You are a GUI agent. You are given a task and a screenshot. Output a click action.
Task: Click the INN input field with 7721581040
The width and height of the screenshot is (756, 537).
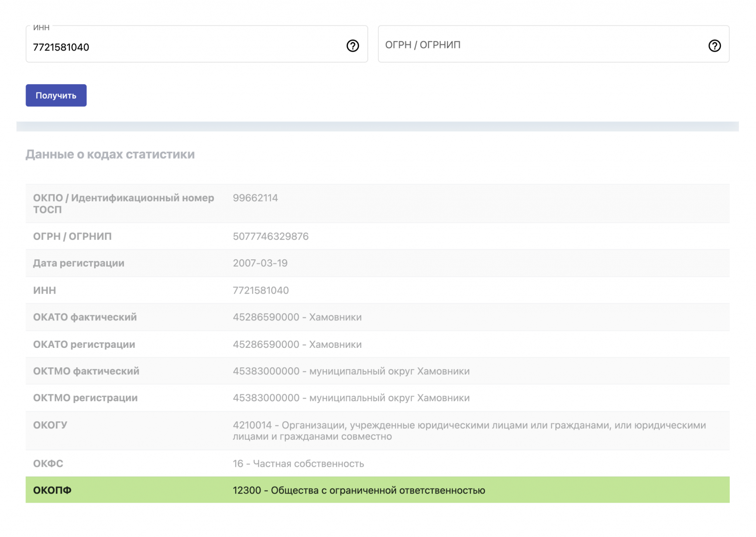tap(185, 47)
